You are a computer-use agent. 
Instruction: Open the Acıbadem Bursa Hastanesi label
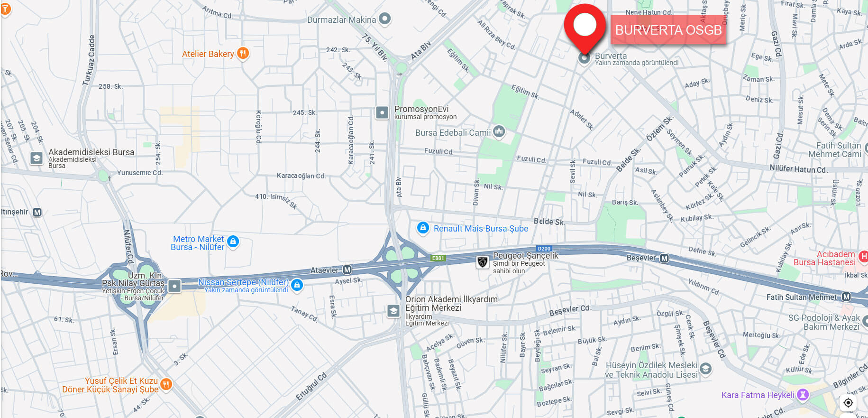pos(825,258)
